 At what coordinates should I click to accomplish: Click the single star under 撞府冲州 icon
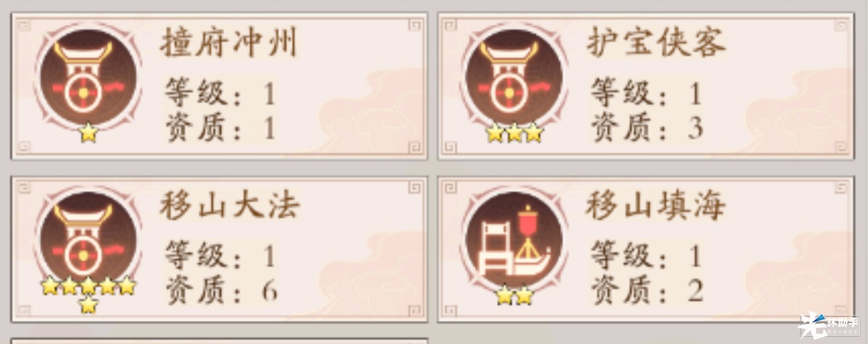point(88,133)
